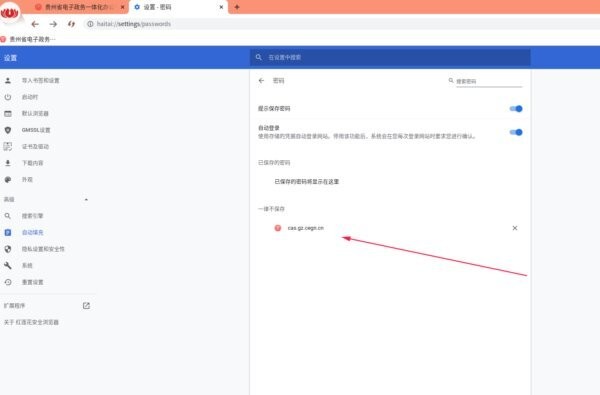600x395 pixels.
Task: Click the 搜索密码 search field
Action: [x=489, y=81]
